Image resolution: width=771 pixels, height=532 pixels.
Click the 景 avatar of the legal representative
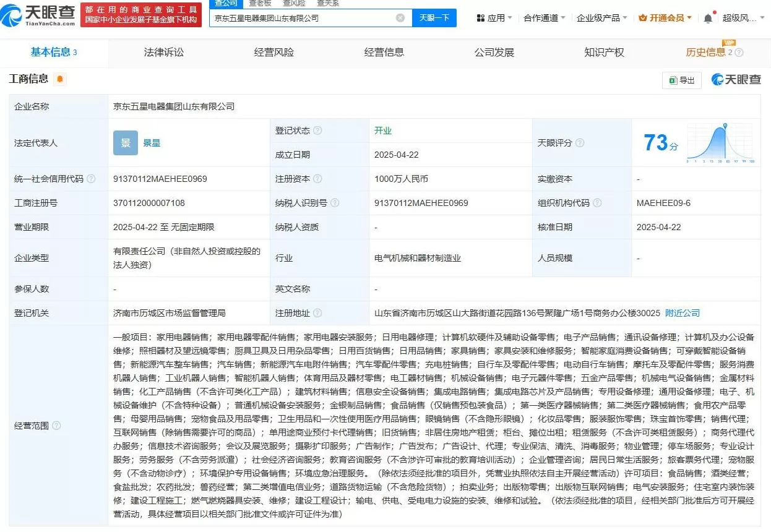(125, 143)
